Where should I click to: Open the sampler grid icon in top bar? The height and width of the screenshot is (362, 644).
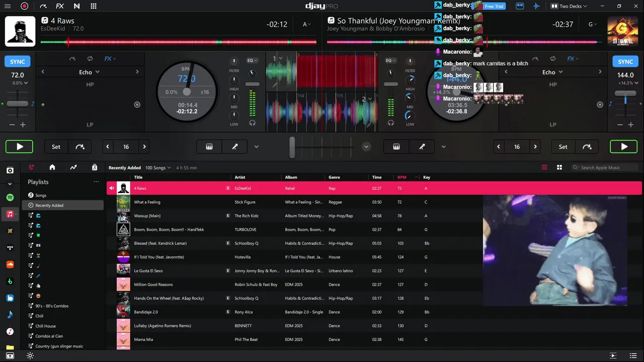pyautogui.click(x=94, y=6)
